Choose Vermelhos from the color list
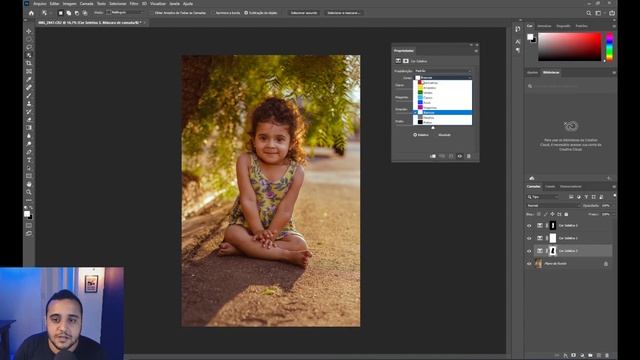Screen dimensions: 640x360 point(443,83)
